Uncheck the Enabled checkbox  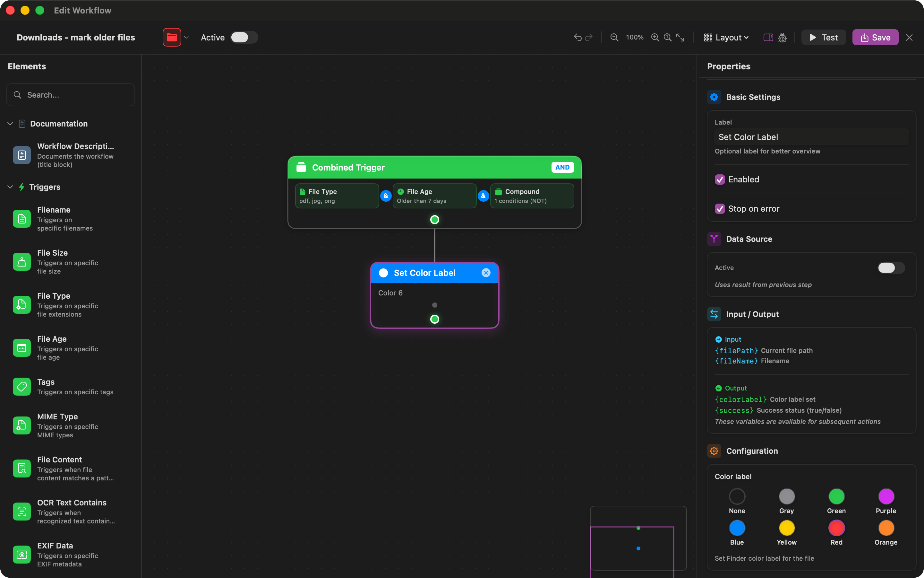[720, 179]
